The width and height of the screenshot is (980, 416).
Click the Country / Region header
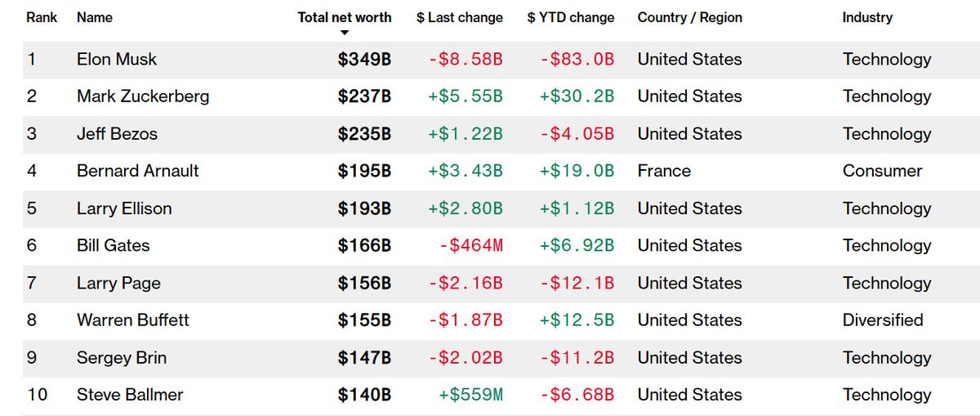pos(690,17)
